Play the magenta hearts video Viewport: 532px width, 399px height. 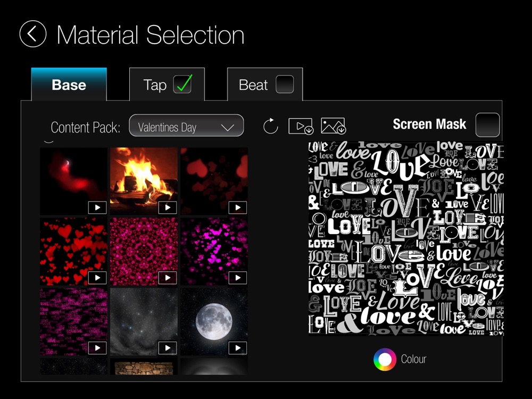click(237, 278)
